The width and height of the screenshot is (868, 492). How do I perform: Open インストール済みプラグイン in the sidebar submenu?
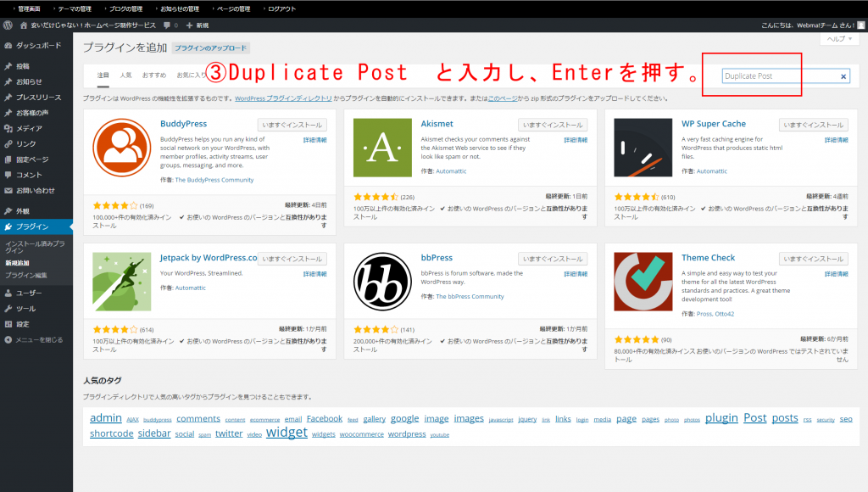click(35, 247)
